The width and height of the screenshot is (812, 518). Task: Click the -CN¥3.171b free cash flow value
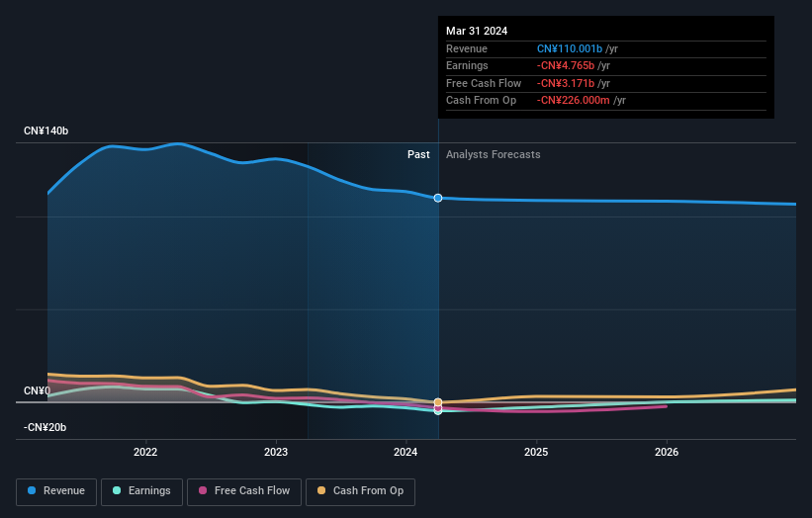tap(566, 83)
